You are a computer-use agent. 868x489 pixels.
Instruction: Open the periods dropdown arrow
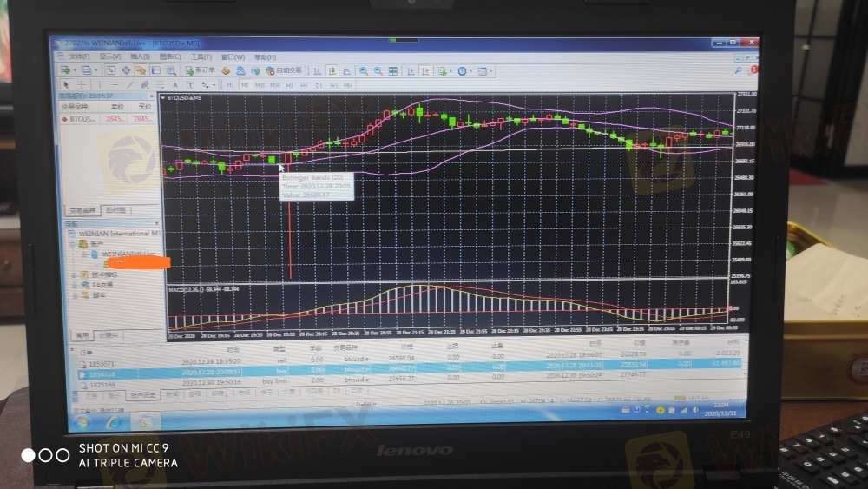pos(470,71)
